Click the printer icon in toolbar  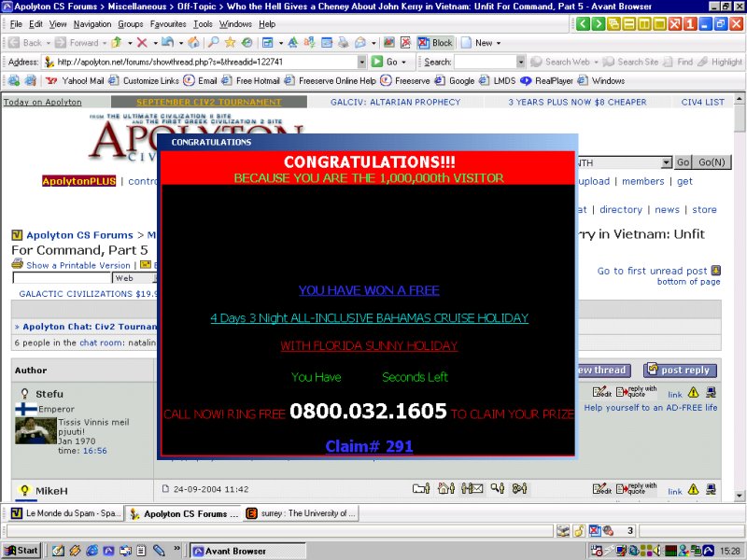click(343, 43)
